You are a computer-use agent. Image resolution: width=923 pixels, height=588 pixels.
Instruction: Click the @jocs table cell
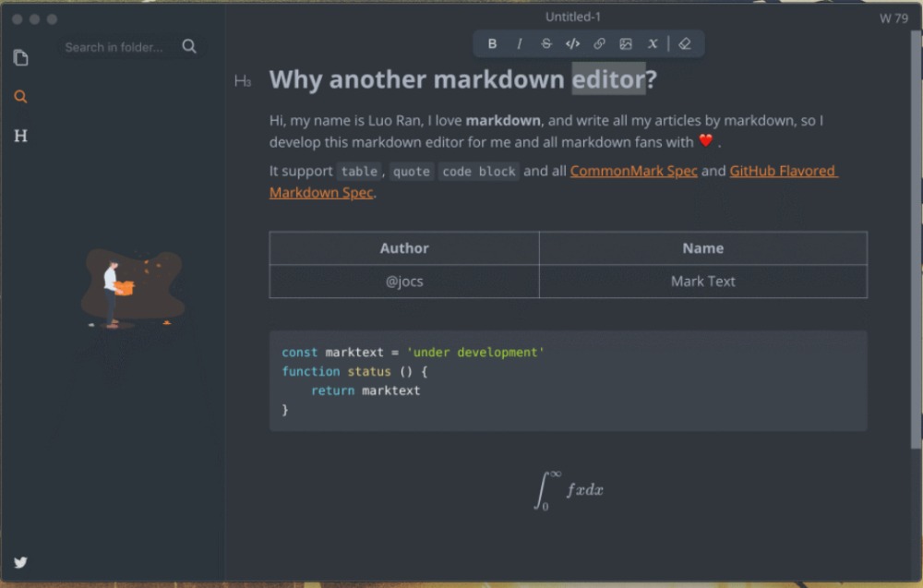click(404, 282)
